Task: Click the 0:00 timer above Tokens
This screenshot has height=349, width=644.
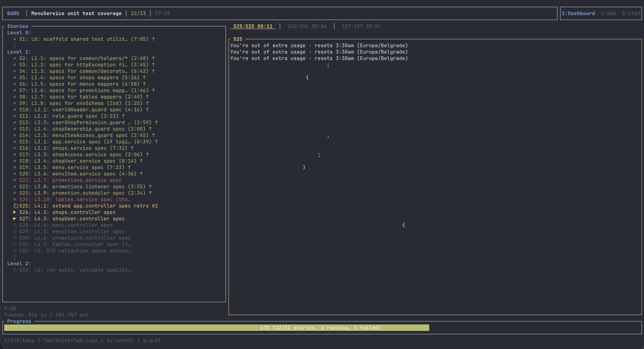Action: 10,309
